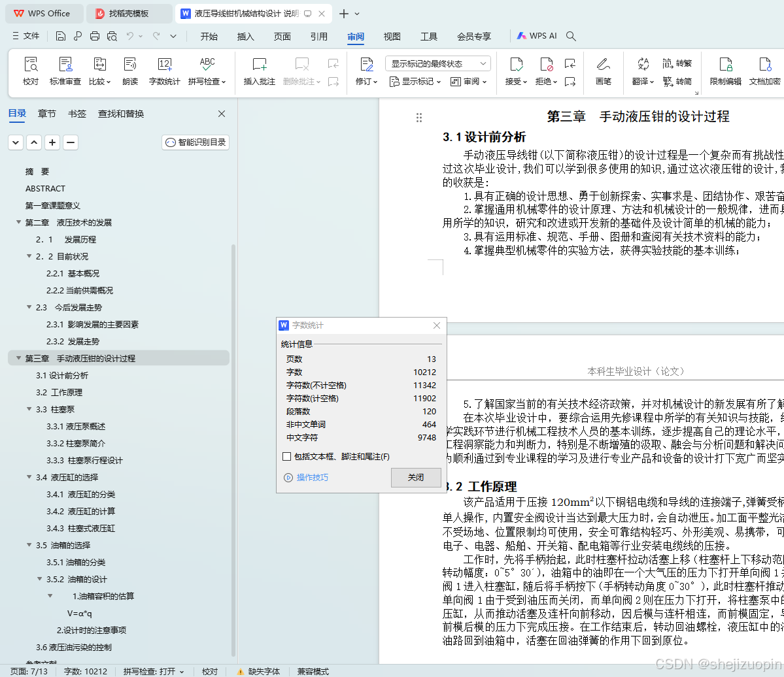784x677 pixels.
Task: Open the 会员专享 tab
Action: (x=474, y=37)
